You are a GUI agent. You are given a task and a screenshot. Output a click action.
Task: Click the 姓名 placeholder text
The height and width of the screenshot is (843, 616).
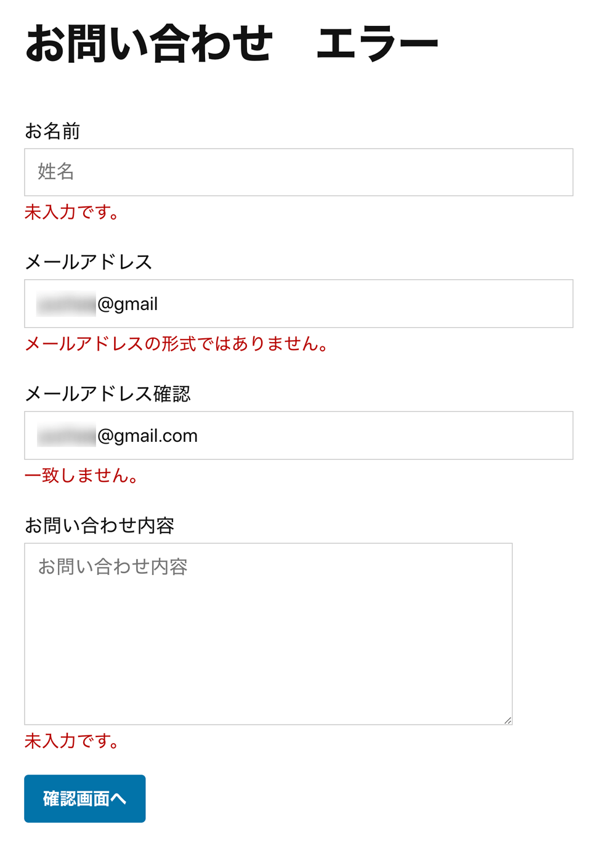click(x=55, y=173)
